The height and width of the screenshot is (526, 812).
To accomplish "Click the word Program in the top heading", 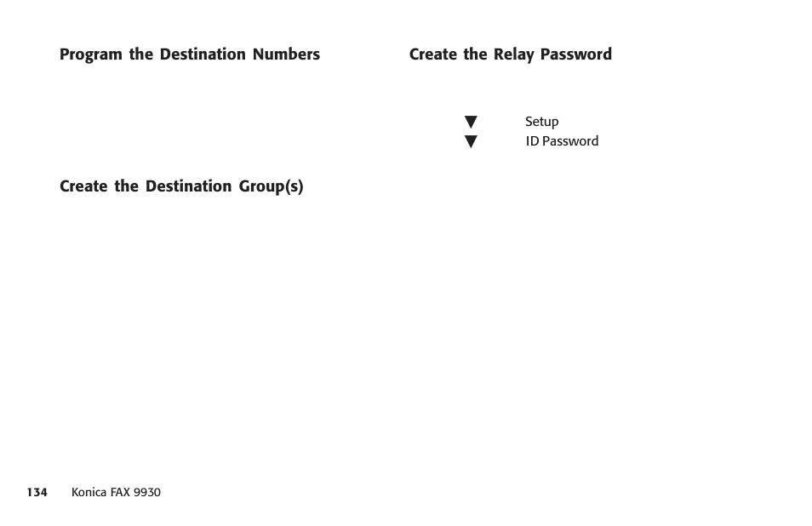I will pyautogui.click(x=90, y=54).
